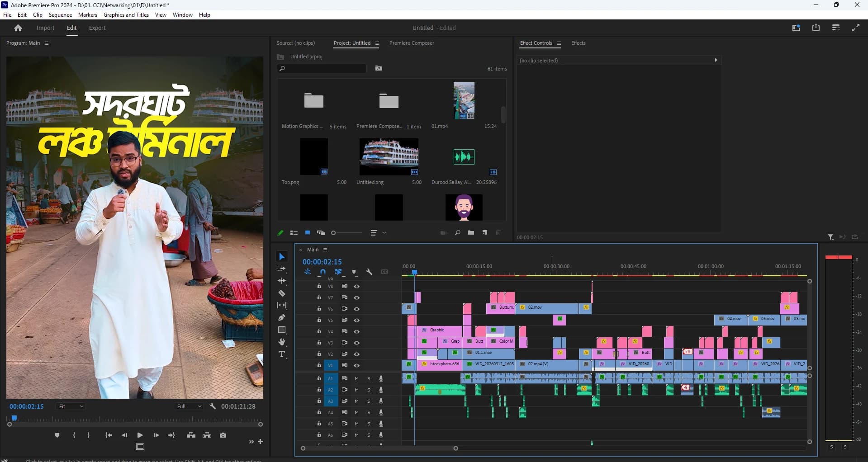The width and height of the screenshot is (868, 462).
Task: Go to Home screen icon
Action: point(18,28)
